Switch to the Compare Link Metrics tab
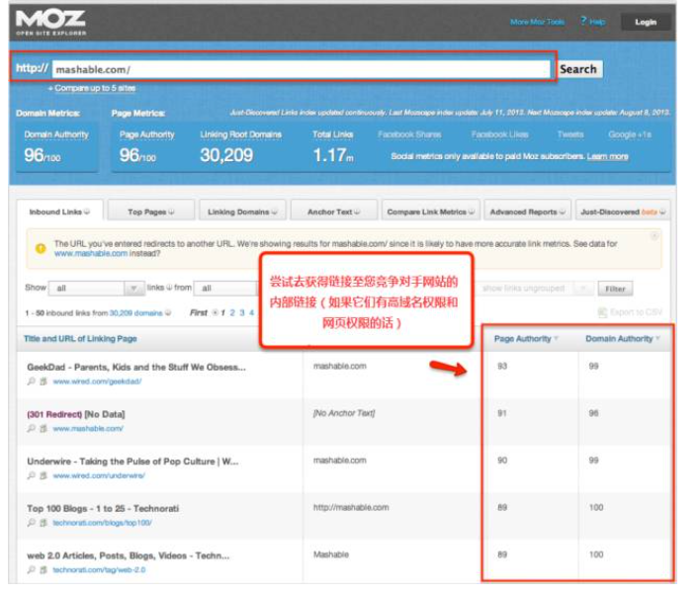The width and height of the screenshot is (700, 595). pyautogui.click(x=431, y=212)
